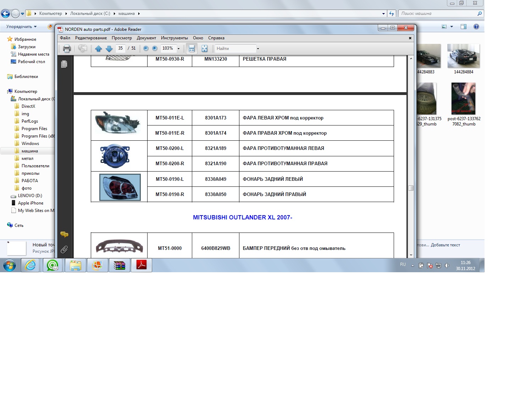Open the Файл menu
The width and height of the screenshot is (532, 397).
click(65, 38)
